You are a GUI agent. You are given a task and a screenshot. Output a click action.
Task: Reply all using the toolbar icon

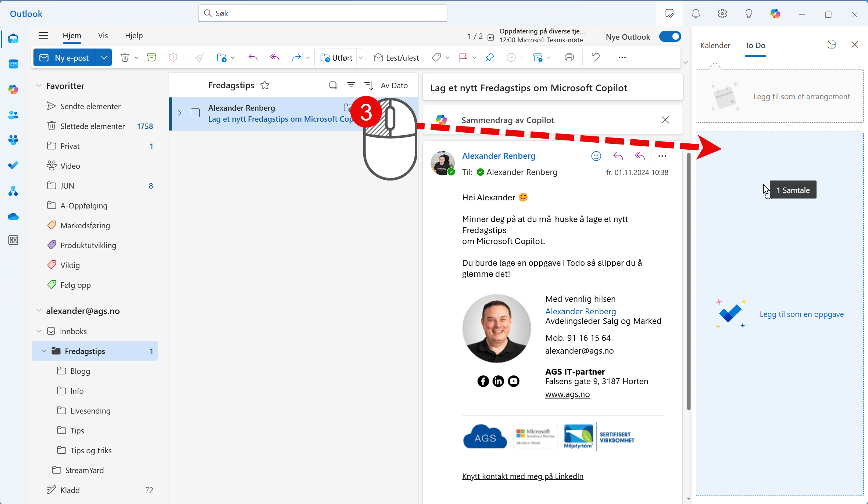tap(275, 57)
